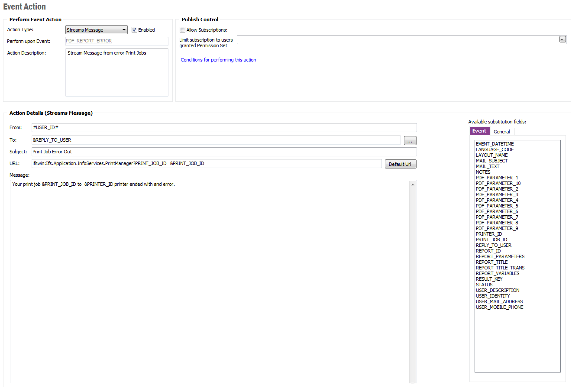Click the URL text field
This screenshot has height=392, width=572.
click(207, 163)
